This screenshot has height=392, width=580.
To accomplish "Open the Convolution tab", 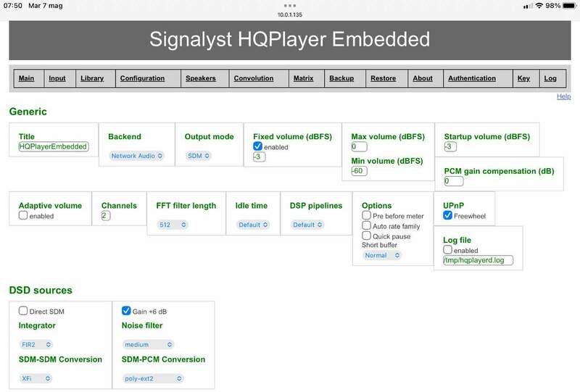I will tap(254, 78).
